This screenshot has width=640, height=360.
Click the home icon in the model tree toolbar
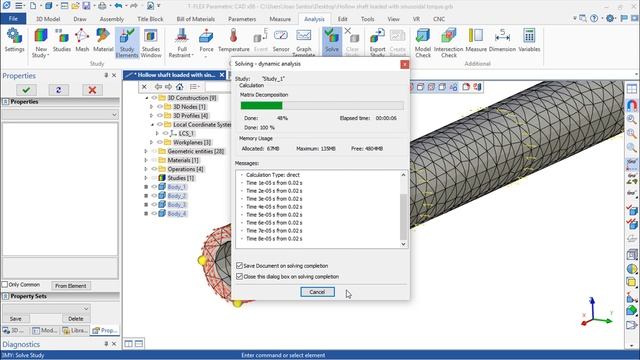coord(180,87)
